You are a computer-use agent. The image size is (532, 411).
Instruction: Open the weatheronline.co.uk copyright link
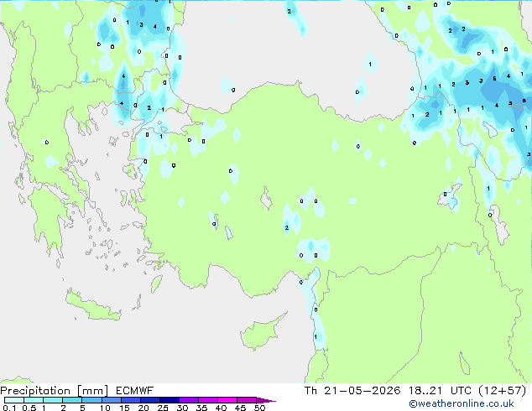coord(462,403)
